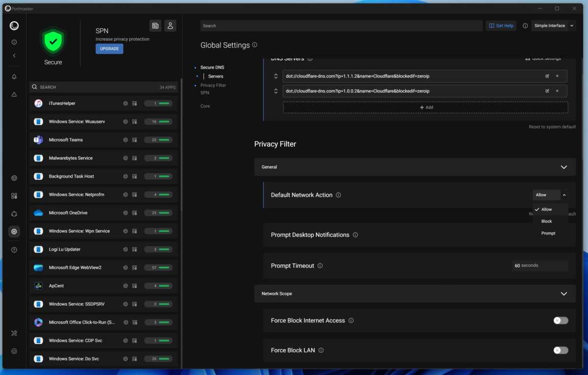Viewport: 588px width, 375px height.
Task: Select Windows Service: SSDPSRV in app list
Action: coord(103,304)
